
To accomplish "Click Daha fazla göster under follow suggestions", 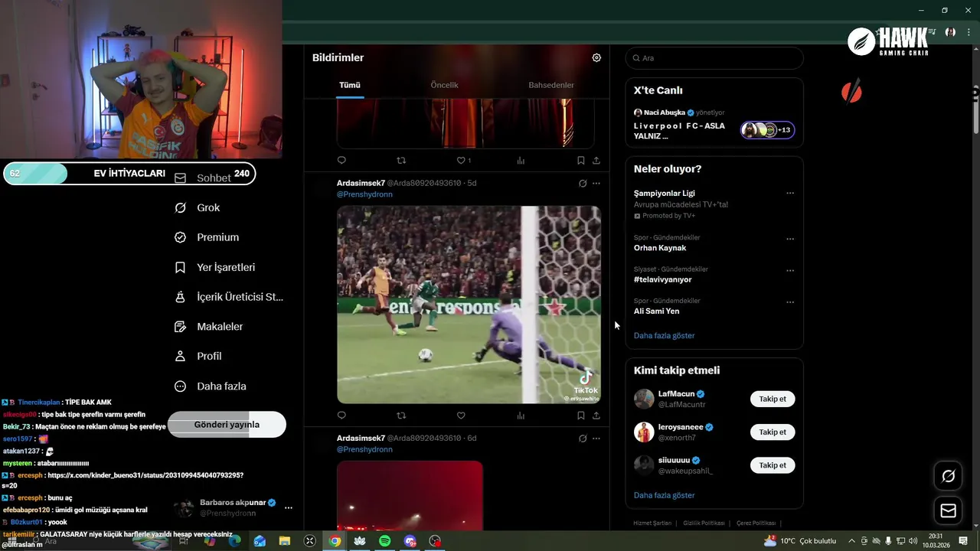I will click(x=665, y=495).
